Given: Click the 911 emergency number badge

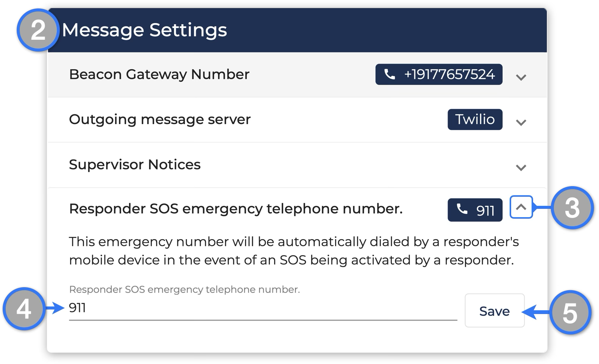Looking at the screenshot, I should pyautogui.click(x=475, y=210).
